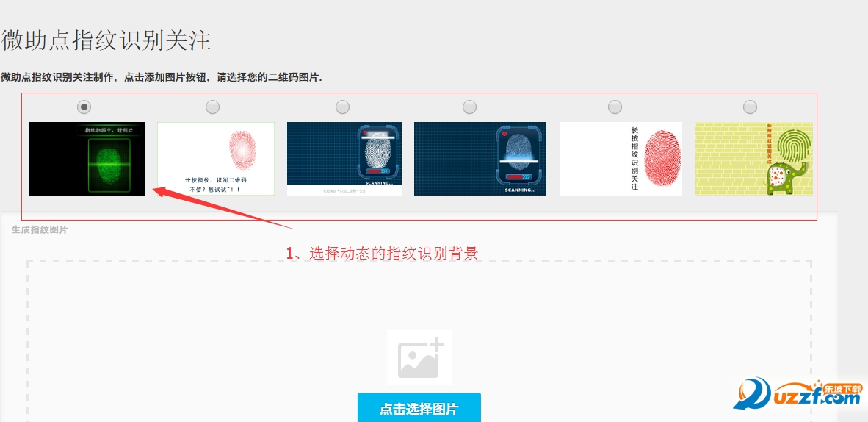Viewport: 868px width, 422px height.
Task: Click the red 选择动态的指纹识别背景 annotation text
Action: (x=382, y=254)
